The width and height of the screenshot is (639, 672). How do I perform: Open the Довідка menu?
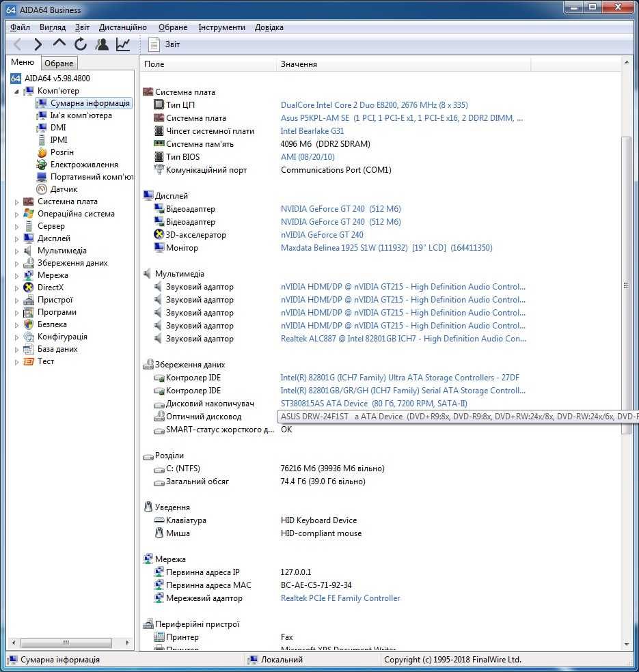[x=269, y=27]
